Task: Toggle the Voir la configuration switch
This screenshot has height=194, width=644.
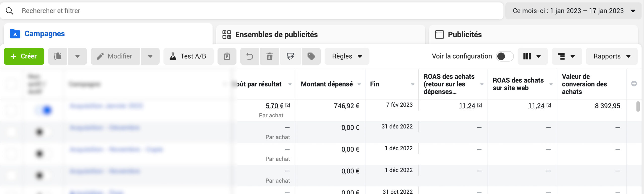Action: coord(505,56)
